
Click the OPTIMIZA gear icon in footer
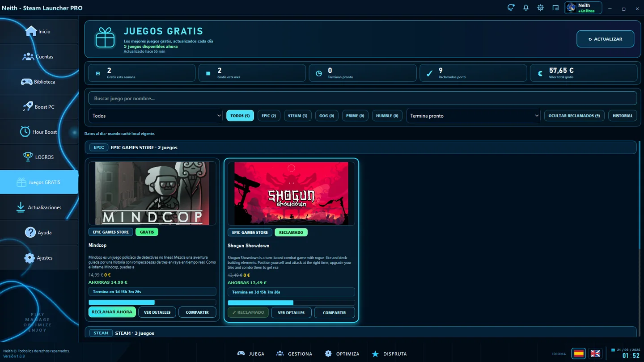coord(328,354)
